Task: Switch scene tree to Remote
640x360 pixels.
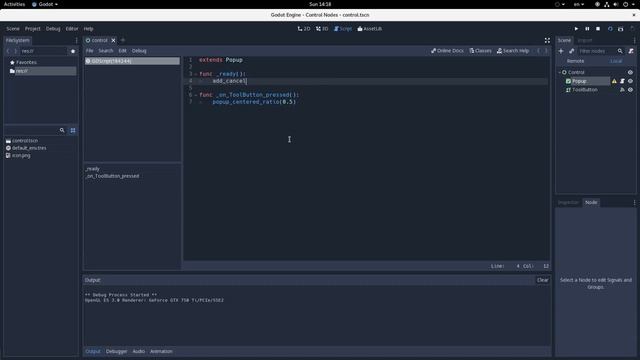Action: click(x=576, y=61)
